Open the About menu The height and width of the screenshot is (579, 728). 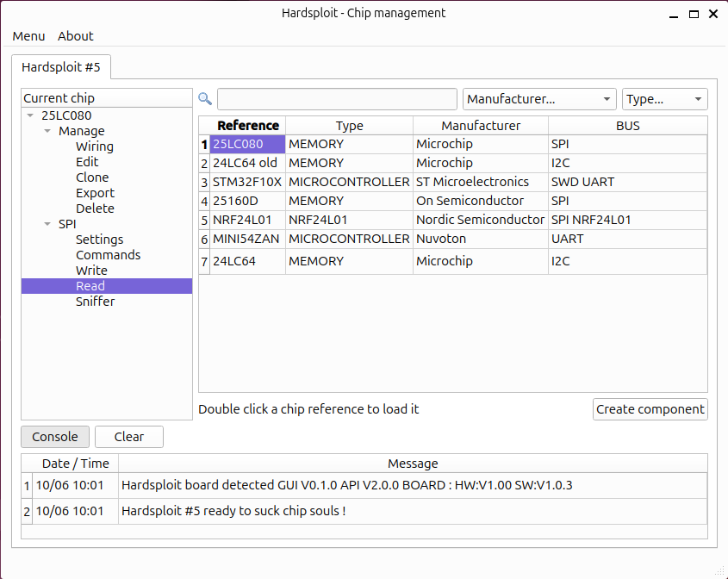(75, 36)
